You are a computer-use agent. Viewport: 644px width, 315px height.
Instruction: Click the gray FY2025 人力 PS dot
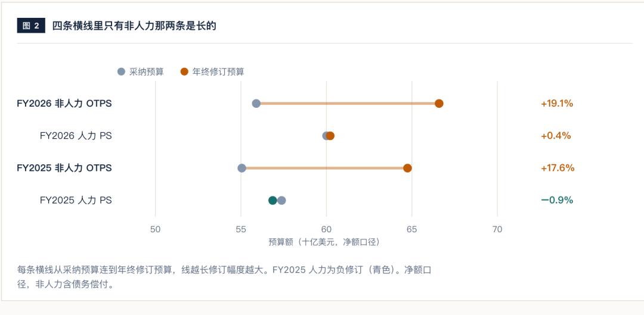(x=281, y=201)
